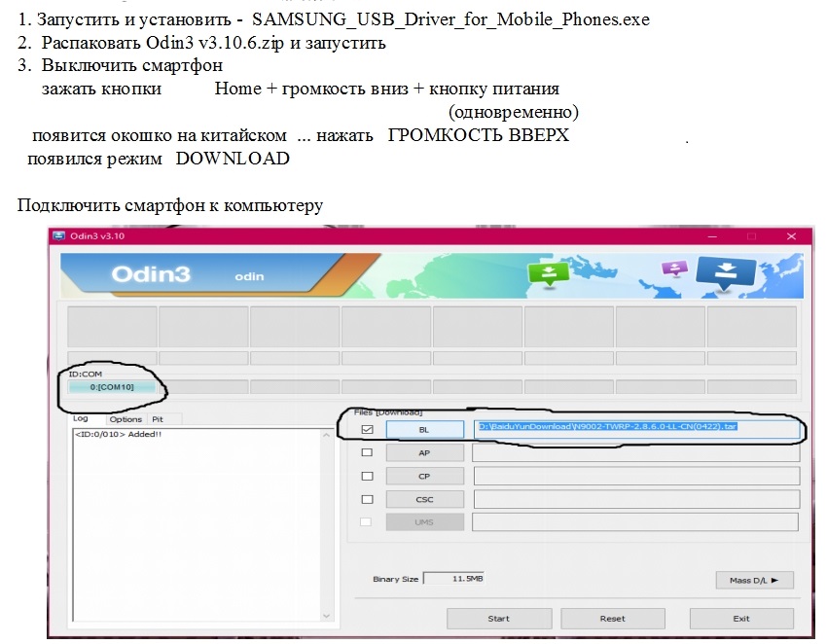This screenshot has width=827, height=644.
Task: Enable the AP checkbox
Action: click(367, 452)
